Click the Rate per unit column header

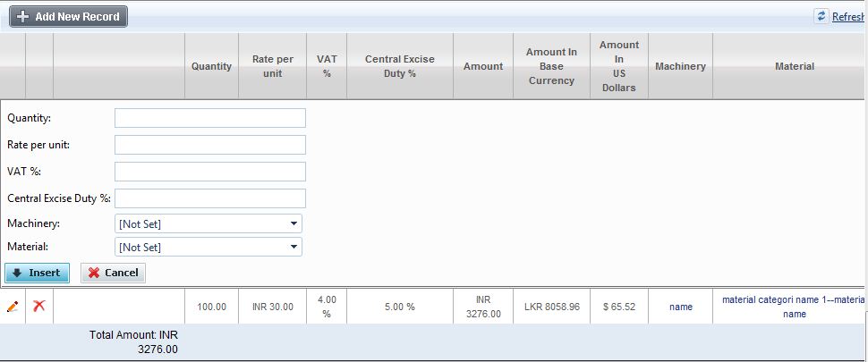coord(272,66)
